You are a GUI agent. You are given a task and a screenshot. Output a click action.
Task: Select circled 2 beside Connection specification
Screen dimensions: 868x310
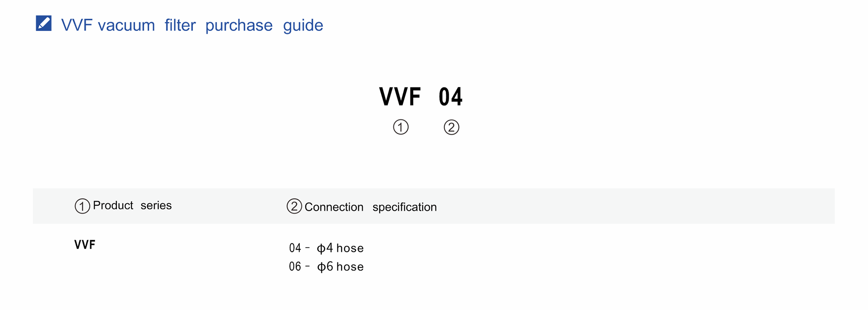[x=294, y=206]
